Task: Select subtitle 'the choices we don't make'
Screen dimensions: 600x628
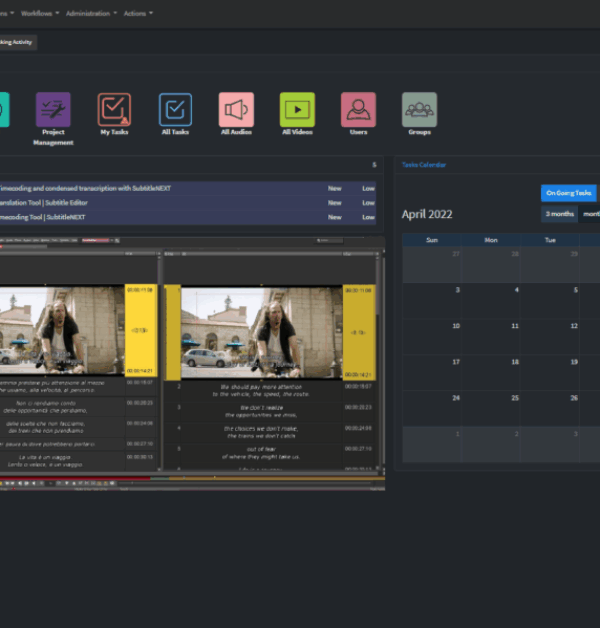Action: (x=261, y=432)
